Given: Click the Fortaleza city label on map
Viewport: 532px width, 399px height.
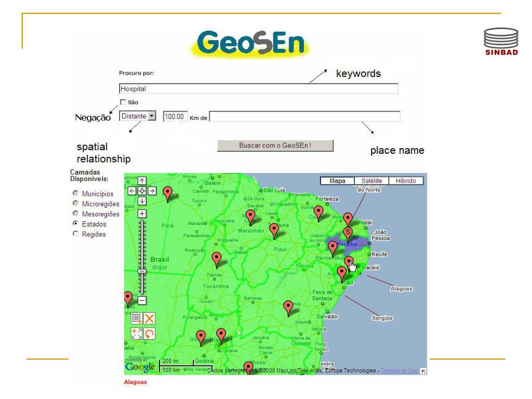Looking at the screenshot, I should [327, 199].
